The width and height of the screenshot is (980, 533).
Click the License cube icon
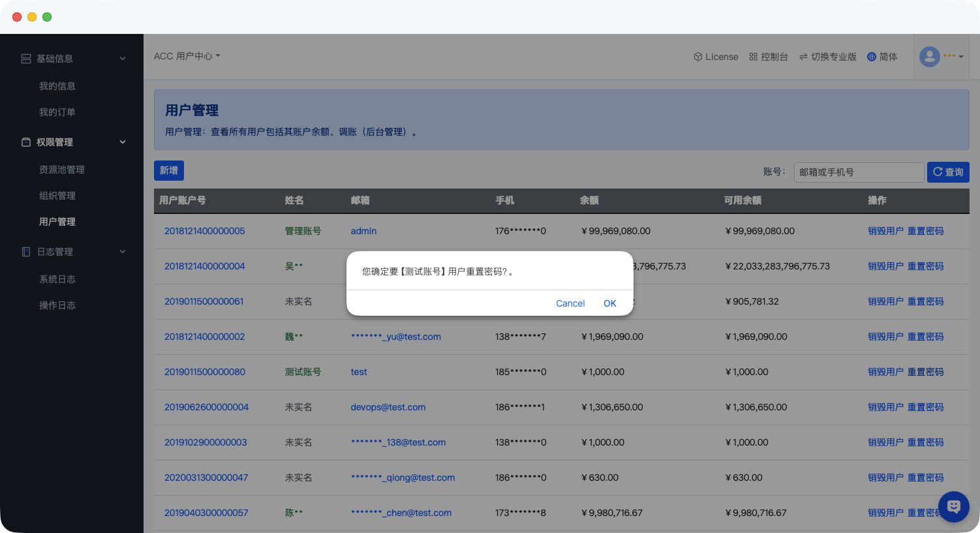coord(697,57)
